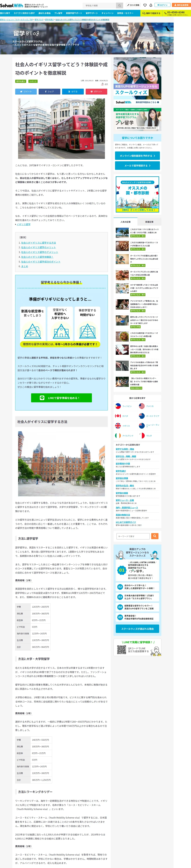Open the 英語学習サポート navigation menu
The width and height of the screenshot is (191, 868).
click(x=74, y=13)
